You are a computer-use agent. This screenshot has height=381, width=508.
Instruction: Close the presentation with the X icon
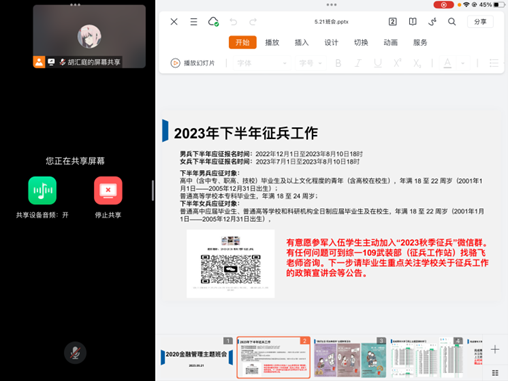(174, 22)
